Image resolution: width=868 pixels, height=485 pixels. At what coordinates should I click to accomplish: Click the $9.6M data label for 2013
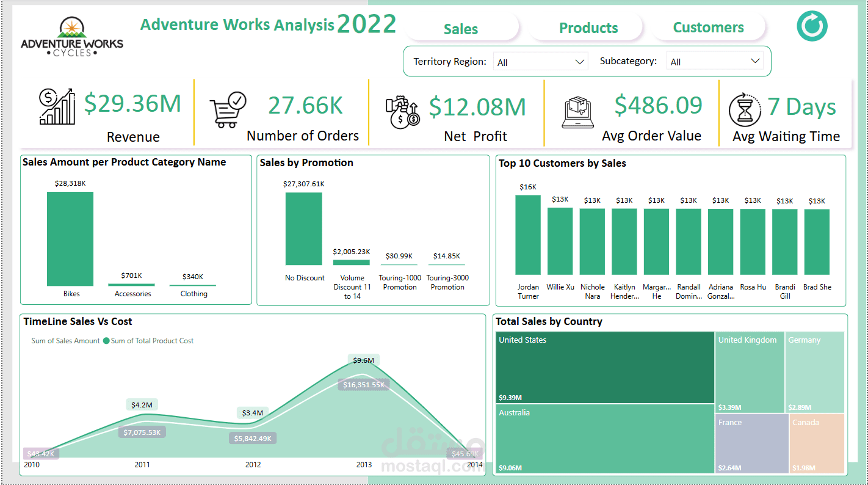(x=364, y=360)
